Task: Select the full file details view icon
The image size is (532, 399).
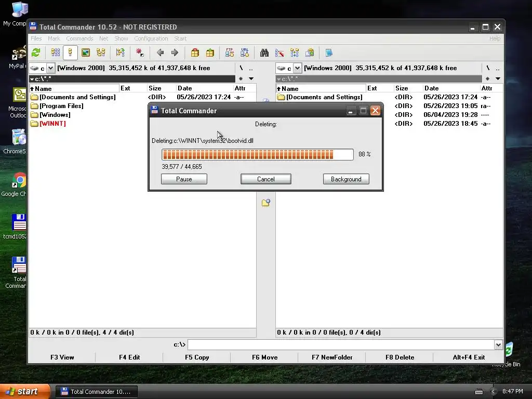Action: click(70, 52)
